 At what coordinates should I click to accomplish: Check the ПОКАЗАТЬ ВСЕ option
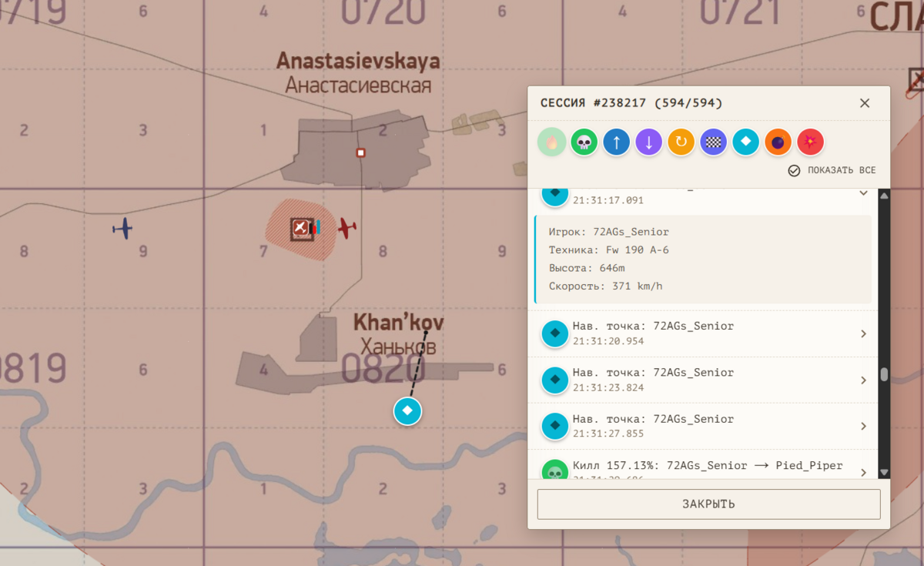coord(832,171)
